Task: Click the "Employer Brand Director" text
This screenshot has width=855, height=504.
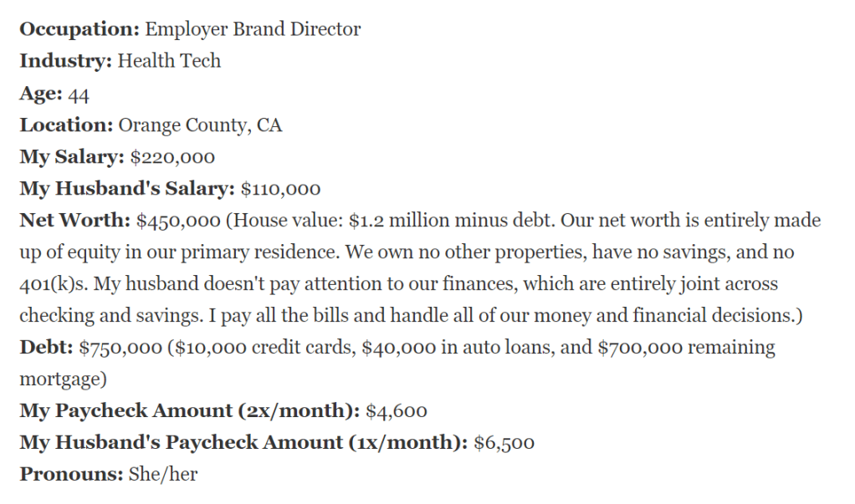Action: pyautogui.click(x=253, y=29)
